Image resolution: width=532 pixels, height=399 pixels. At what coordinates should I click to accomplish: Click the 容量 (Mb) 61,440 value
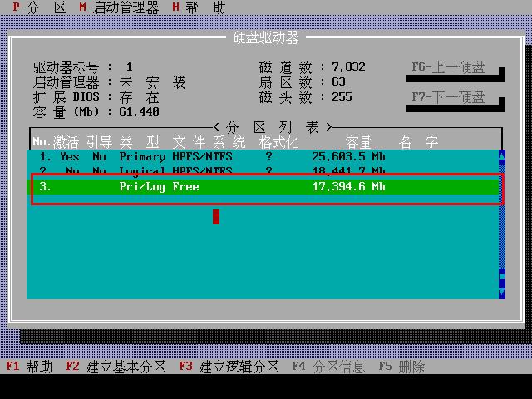click(139, 112)
